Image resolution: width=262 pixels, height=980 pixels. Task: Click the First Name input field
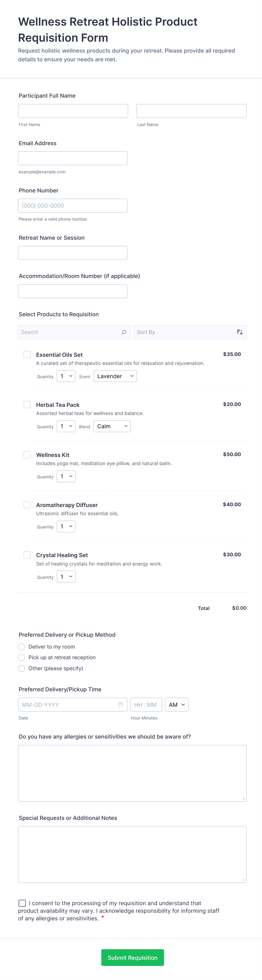73,111
